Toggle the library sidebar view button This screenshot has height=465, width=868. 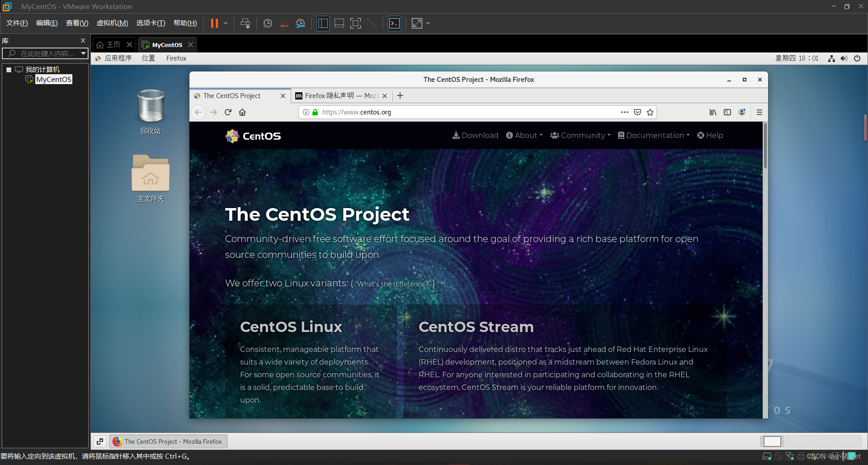pyautogui.click(x=323, y=24)
